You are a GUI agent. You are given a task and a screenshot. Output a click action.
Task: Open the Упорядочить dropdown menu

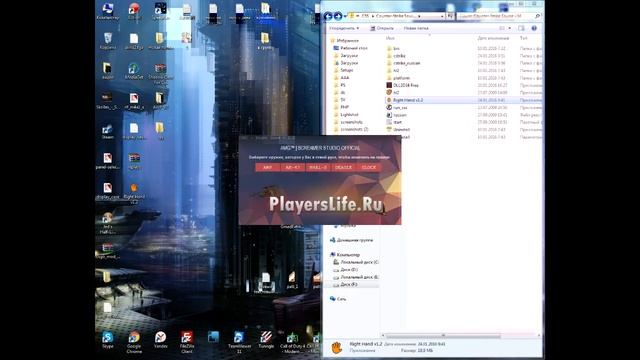coord(344,28)
